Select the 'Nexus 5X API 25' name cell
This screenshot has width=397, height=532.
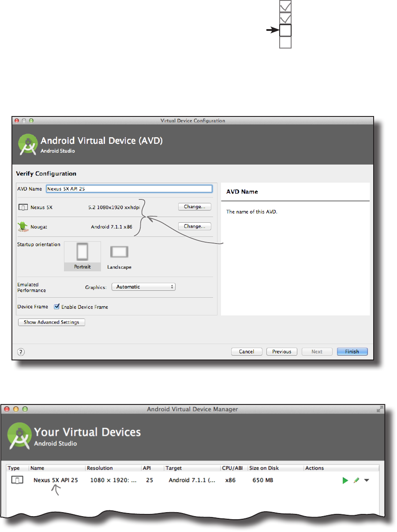coord(56,480)
